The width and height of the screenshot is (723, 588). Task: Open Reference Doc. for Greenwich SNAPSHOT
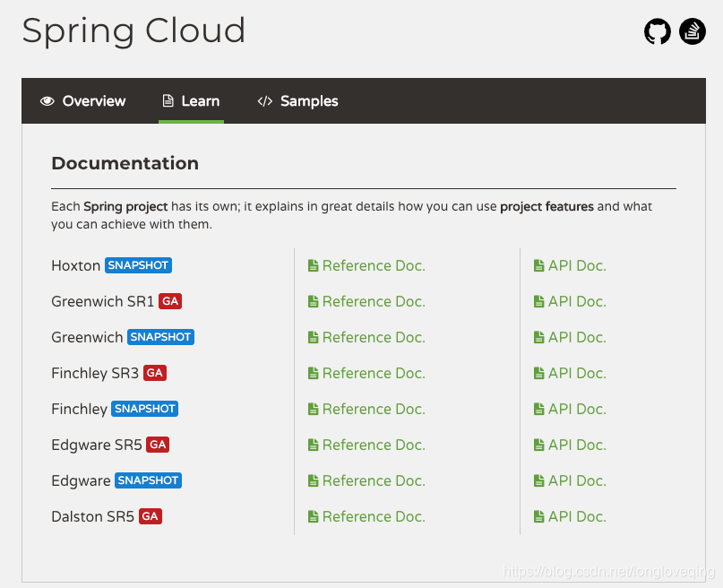point(366,338)
